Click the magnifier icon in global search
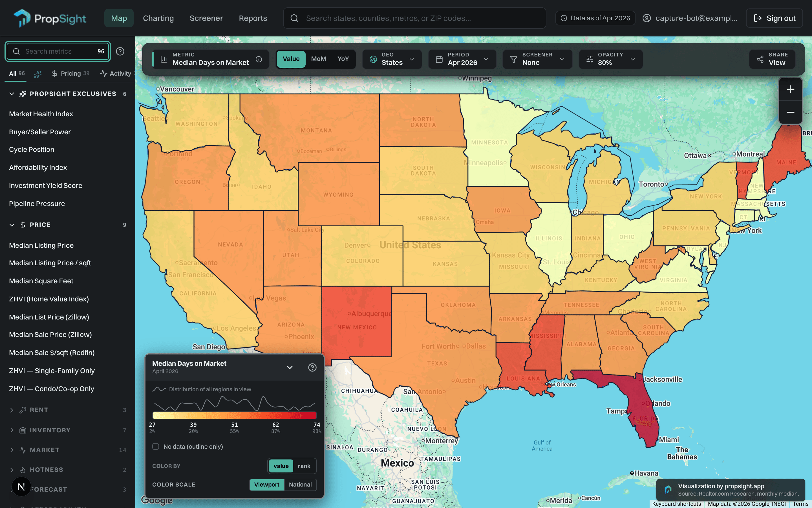Screen dimensions: 812x508 click(294, 18)
